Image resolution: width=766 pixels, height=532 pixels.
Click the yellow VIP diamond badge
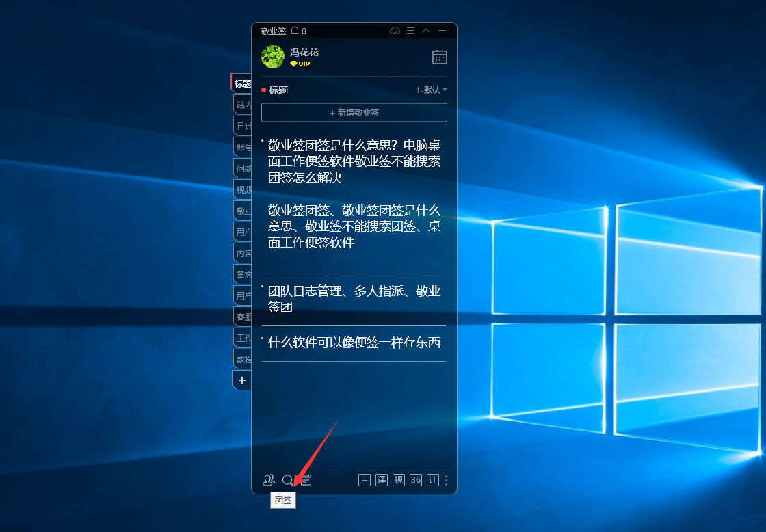pyautogui.click(x=300, y=64)
